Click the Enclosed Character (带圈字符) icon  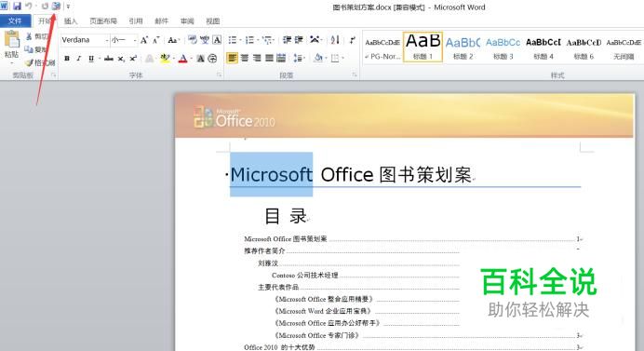click(x=212, y=59)
